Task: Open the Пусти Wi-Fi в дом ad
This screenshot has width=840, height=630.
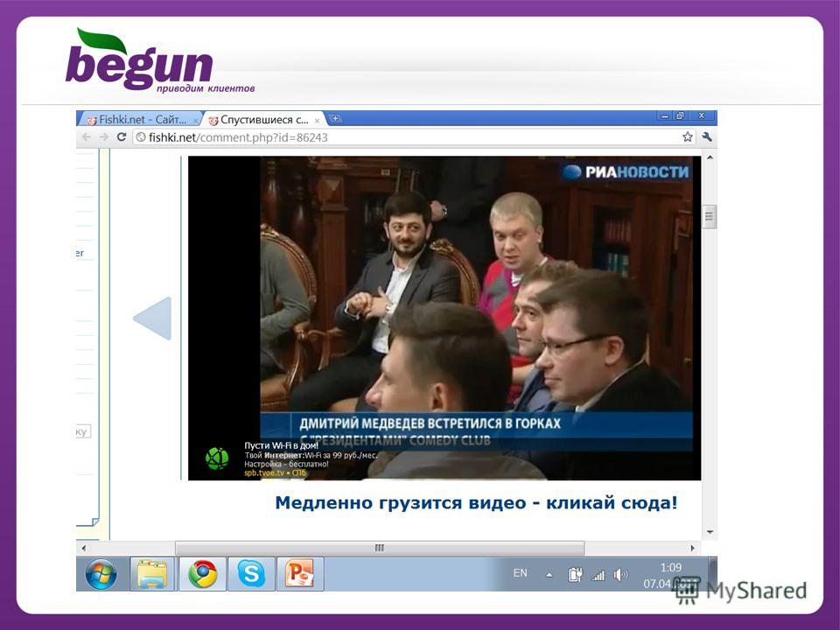Action: click(281, 445)
